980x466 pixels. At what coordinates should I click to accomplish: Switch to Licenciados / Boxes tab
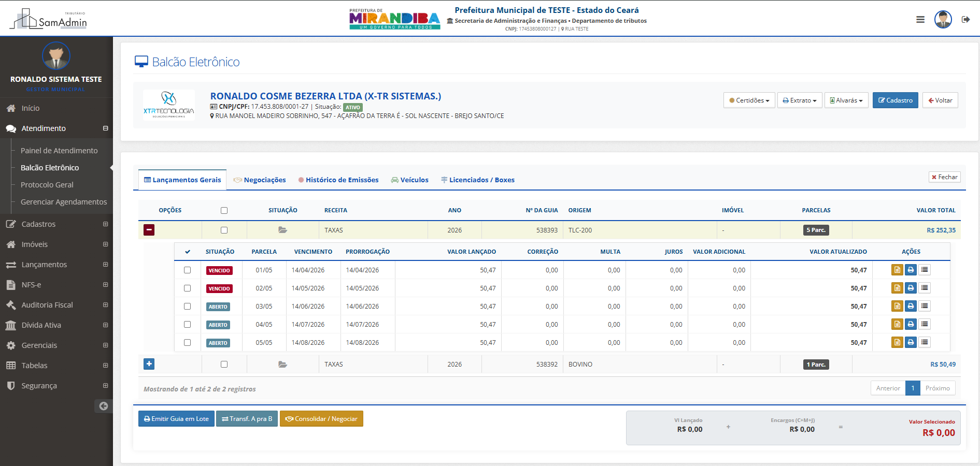478,180
